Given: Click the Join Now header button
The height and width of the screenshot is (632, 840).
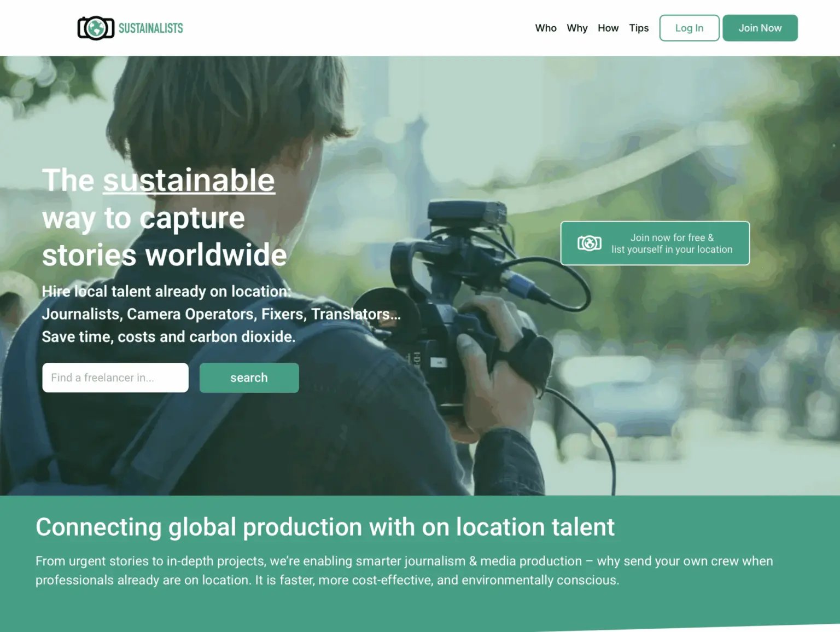Looking at the screenshot, I should (x=760, y=28).
